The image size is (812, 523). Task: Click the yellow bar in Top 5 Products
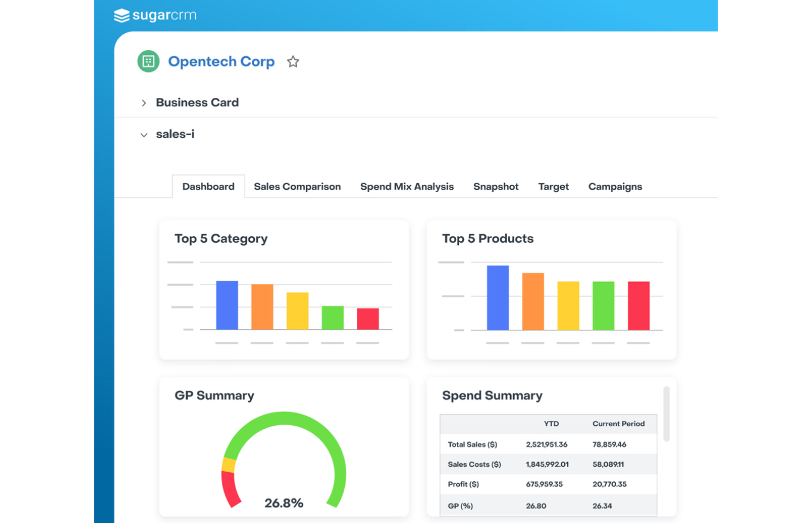click(568, 306)
